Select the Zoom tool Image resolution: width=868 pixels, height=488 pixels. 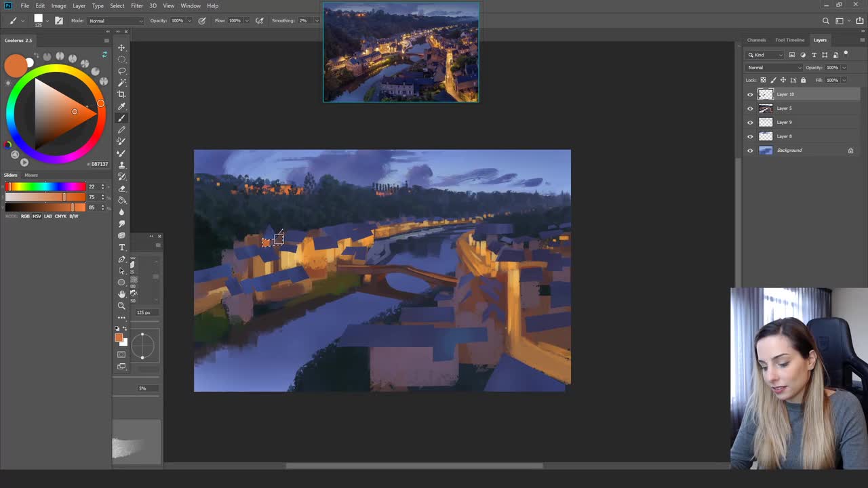tap(121, 306)
